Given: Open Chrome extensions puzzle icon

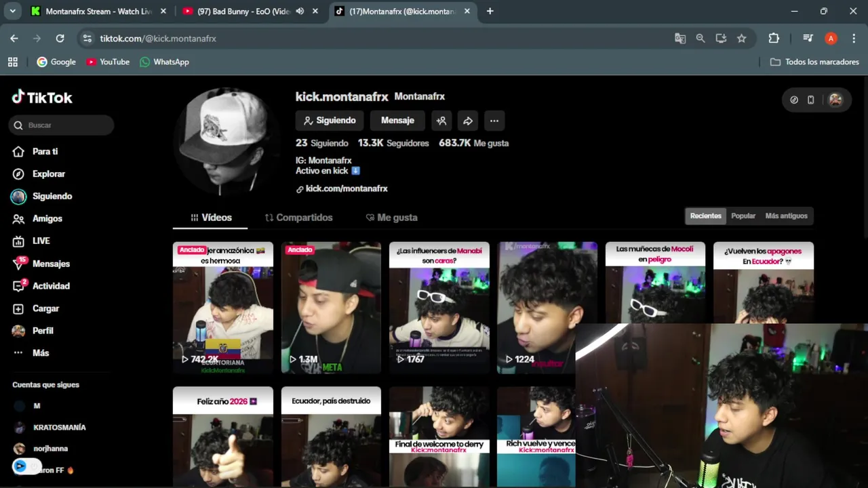Looking at the screenshot, I should pos(774,39).
